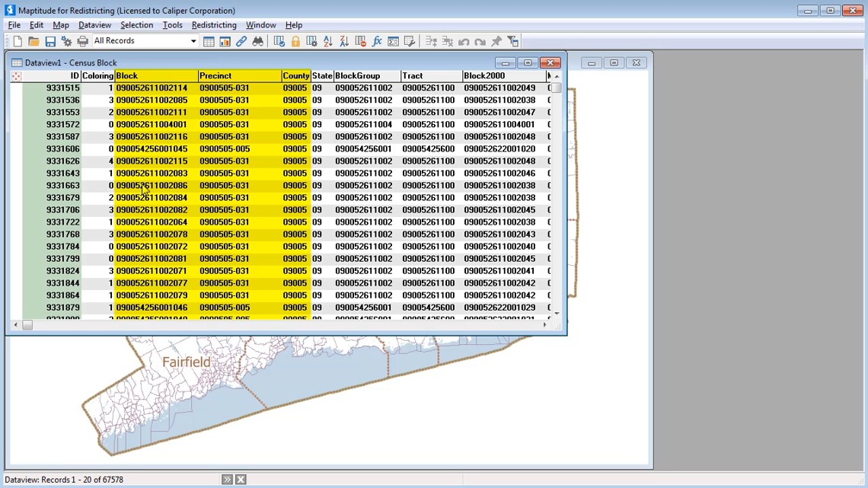Click the new dataview table icon
Image resolution: width=868 pixels, height=488 pixels.
coord(209,41)
